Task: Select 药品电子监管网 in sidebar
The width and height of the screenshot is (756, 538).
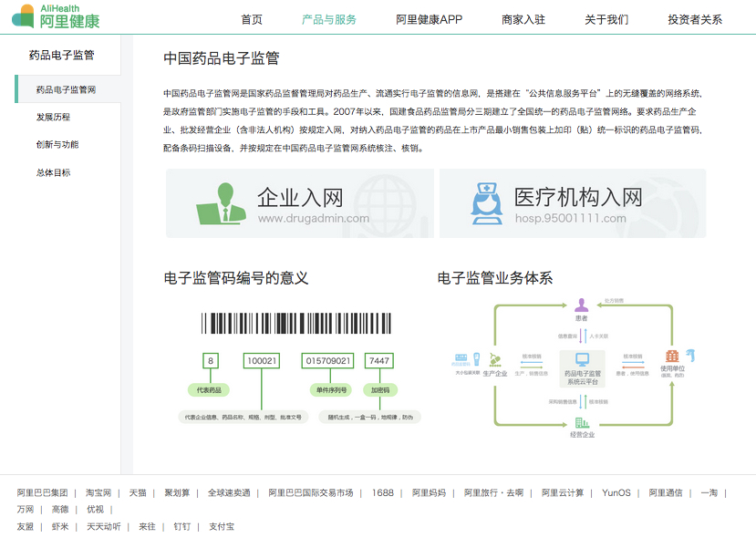Action: pos(66,89)
